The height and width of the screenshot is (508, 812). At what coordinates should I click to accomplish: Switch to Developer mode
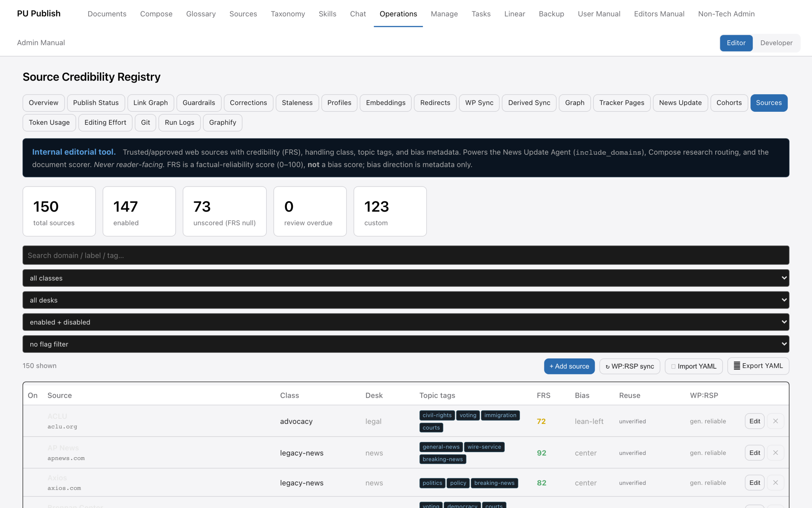click(776, 43)
